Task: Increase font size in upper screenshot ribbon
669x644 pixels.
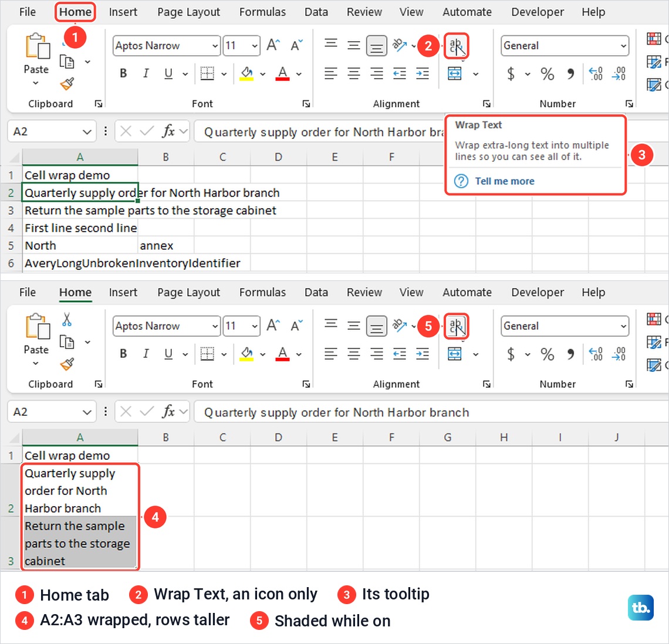Action: 273,45
